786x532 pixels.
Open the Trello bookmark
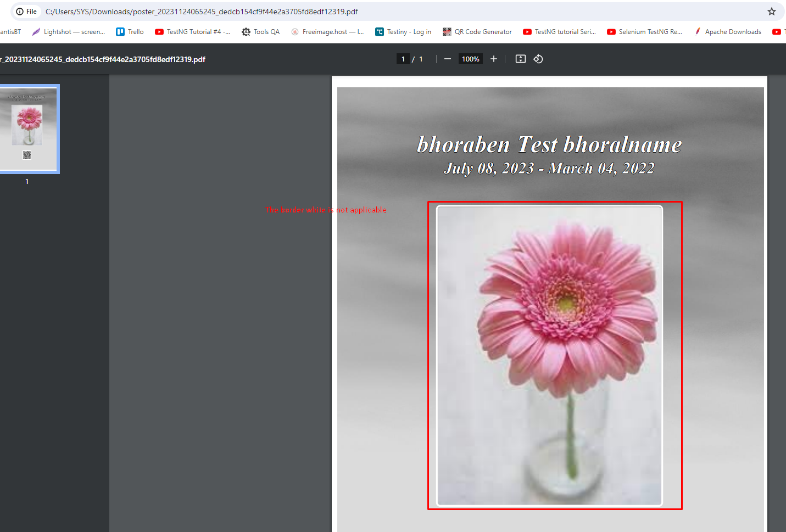[130, 32]
